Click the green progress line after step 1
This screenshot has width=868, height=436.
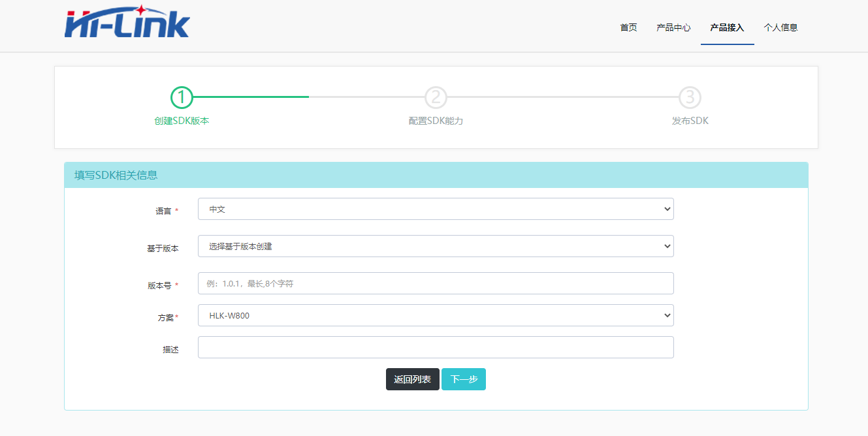(x=251, y=97)
